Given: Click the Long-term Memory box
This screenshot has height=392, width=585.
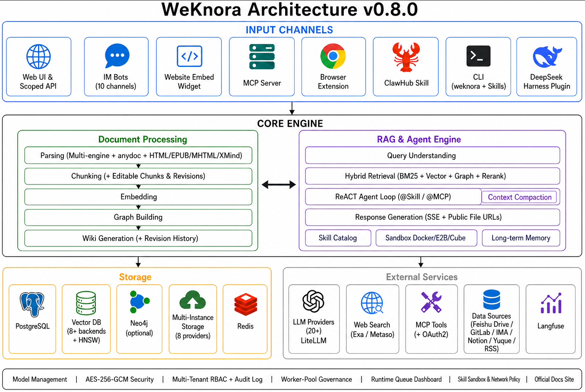Looking at the screenshot, I should pos(521,238).
